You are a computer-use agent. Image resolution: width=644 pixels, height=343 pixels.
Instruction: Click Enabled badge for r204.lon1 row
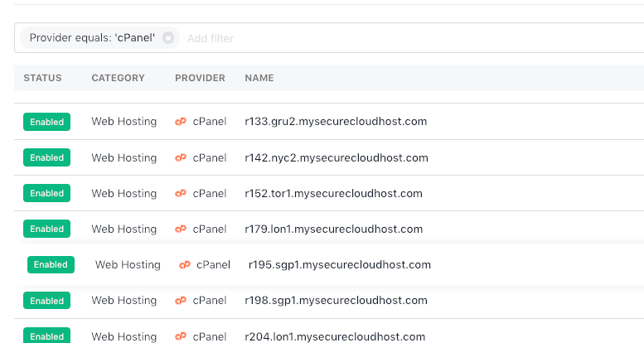tap(46, 336)
